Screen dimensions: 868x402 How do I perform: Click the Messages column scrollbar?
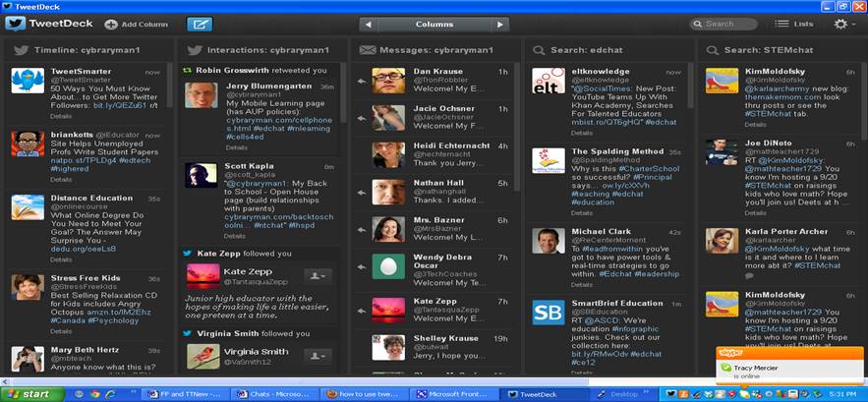pos(516,125)
